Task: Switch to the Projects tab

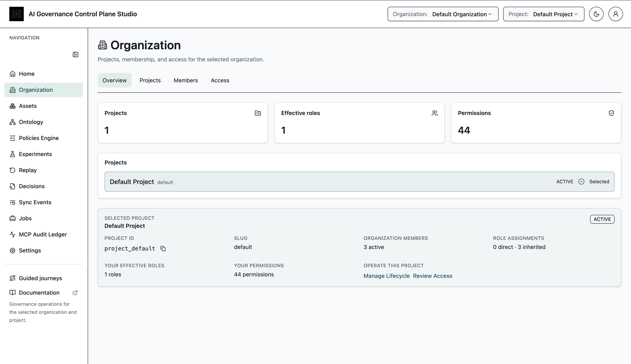Action: [150, 80]
